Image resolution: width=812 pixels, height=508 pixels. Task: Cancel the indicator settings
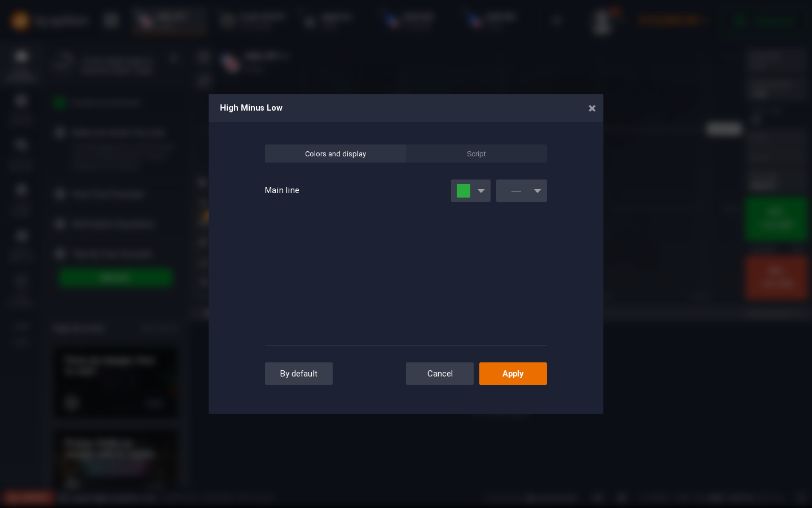coord(440,374)
